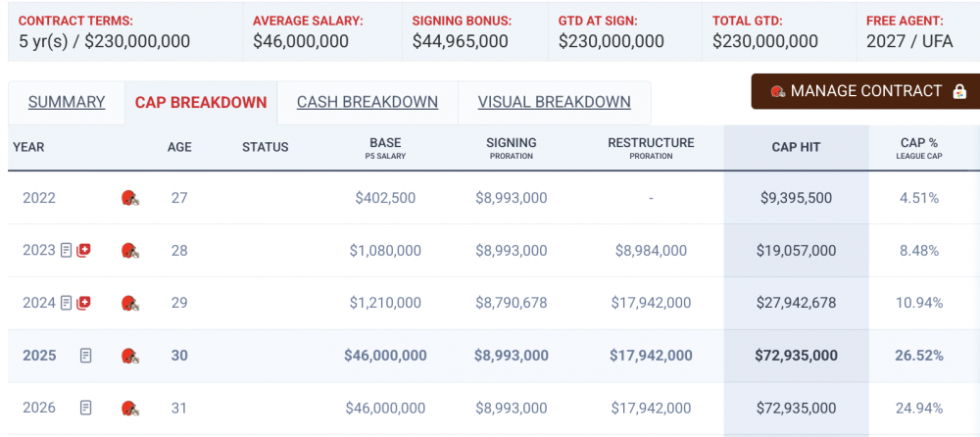Click the Browns helmet icon in 2022 row
The image size is (980, 437).
tap(129, 198)
